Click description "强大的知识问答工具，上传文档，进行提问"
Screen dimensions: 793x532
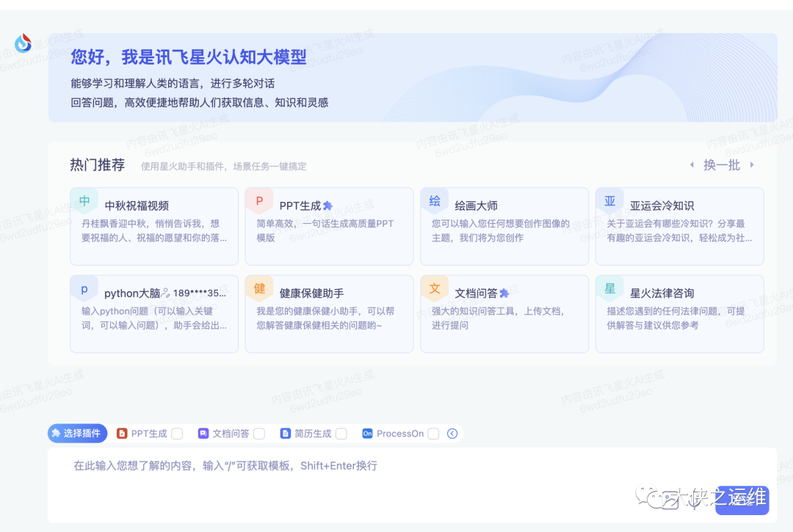(498, 318)
